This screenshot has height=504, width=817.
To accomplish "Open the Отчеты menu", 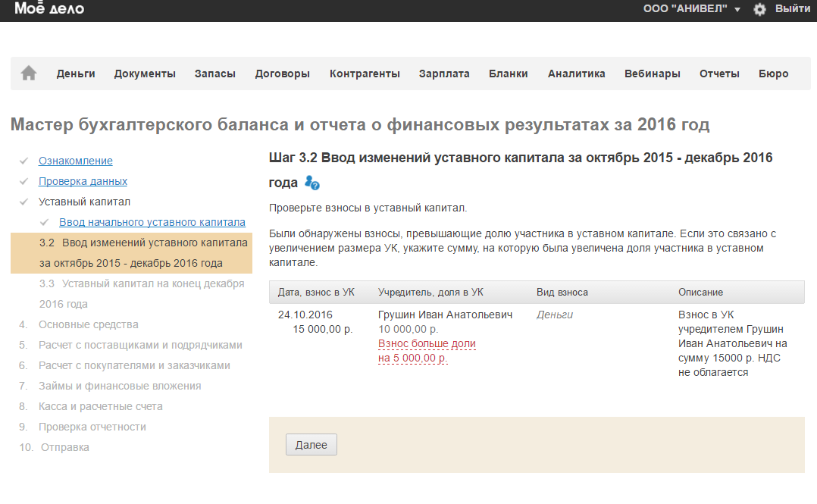I will (719, 74).
